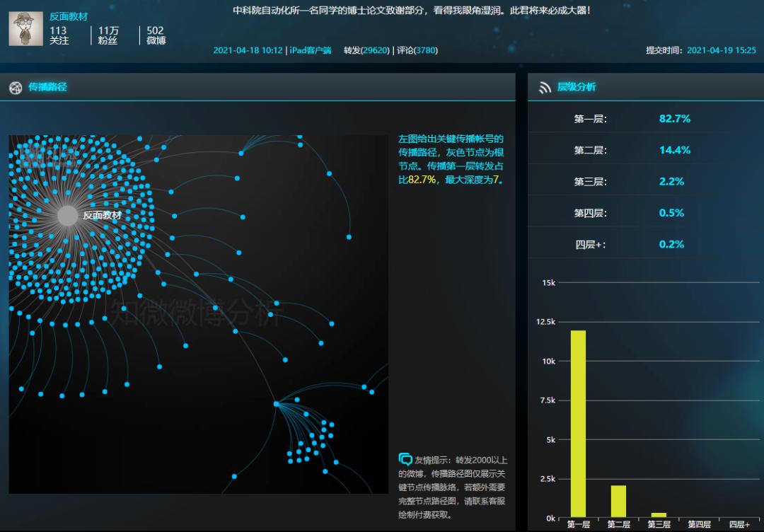Click the post timestamp 2021-04-18 10:12
This screenshot has width=764, height=532.
(248, 51)
